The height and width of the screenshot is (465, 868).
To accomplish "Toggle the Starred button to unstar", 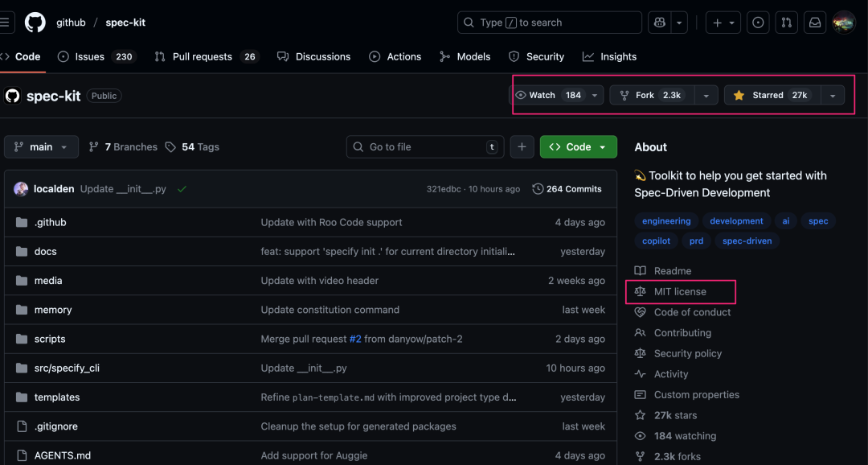I will 772,95.
